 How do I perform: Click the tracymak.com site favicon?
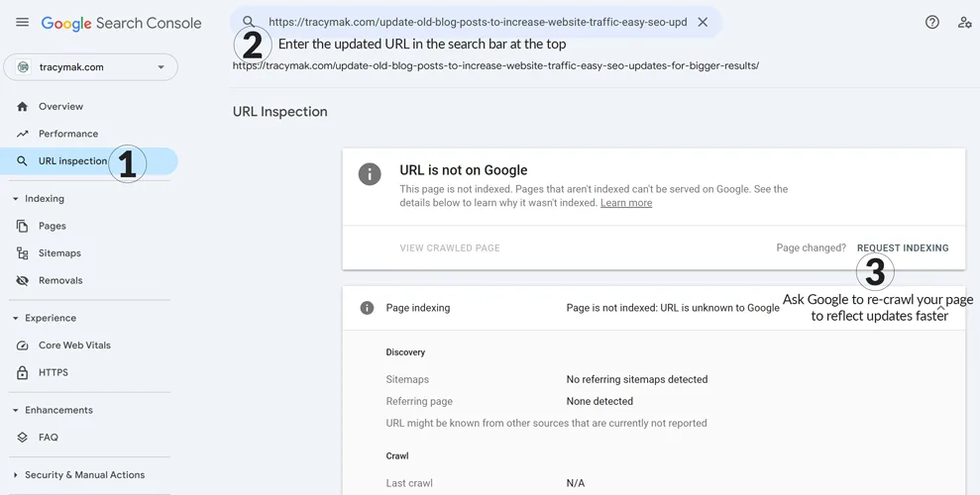point(23,66)
